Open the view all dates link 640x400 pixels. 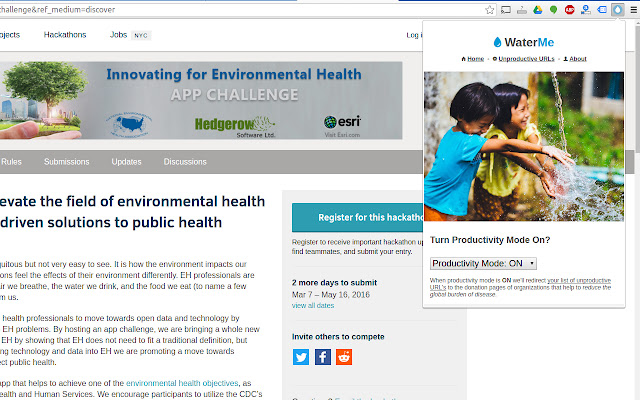point(313,306)
